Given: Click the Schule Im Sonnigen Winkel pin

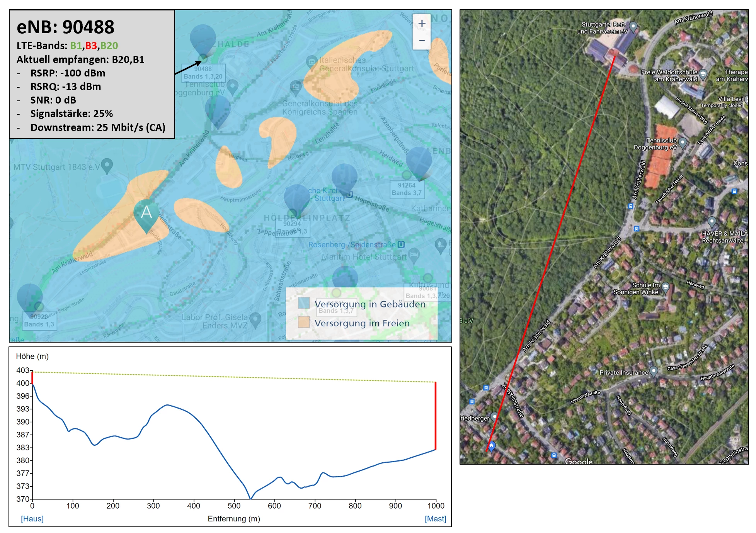Looking at the screenshot, I should point(666,287).
